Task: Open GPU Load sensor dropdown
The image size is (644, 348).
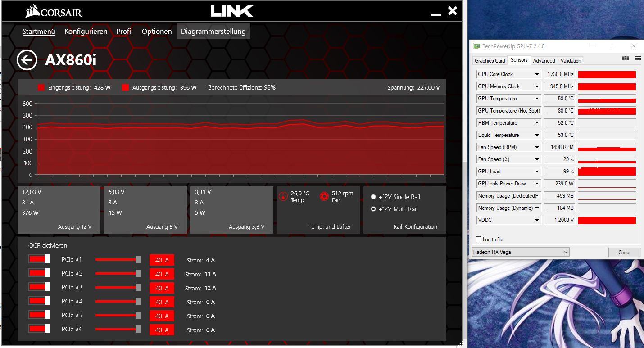Action: point(537,172)
